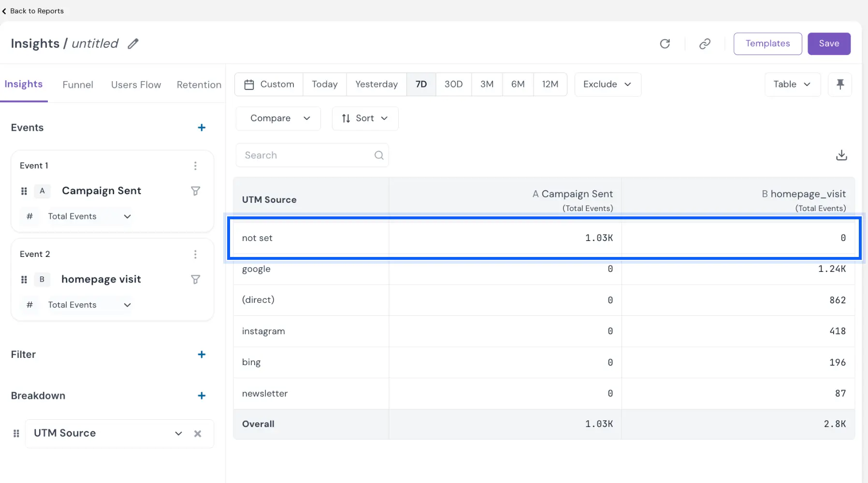Open the Retention tab

(199, 85)
